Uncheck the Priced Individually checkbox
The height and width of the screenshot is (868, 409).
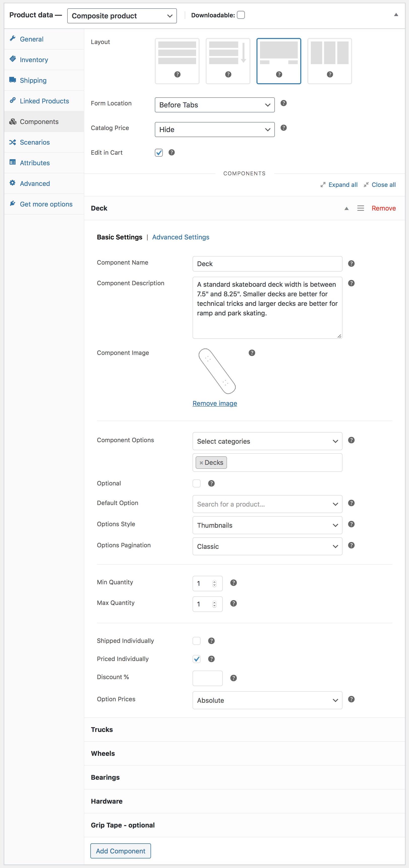coord(197,659)
